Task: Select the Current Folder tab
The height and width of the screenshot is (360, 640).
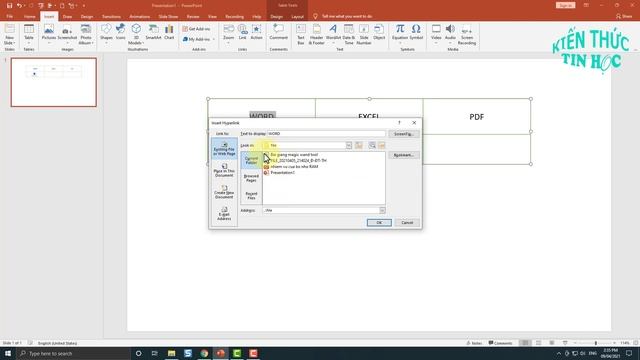Action: tap(251, 160)
